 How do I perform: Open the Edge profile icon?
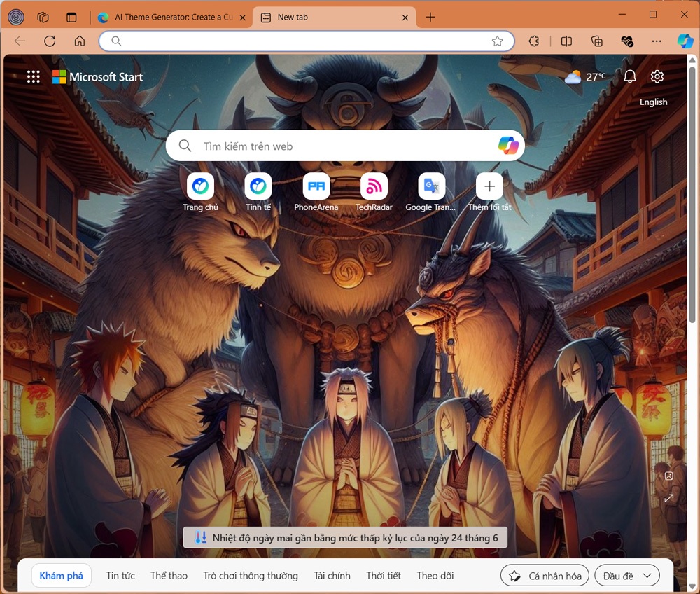click(x=16, y=18)
